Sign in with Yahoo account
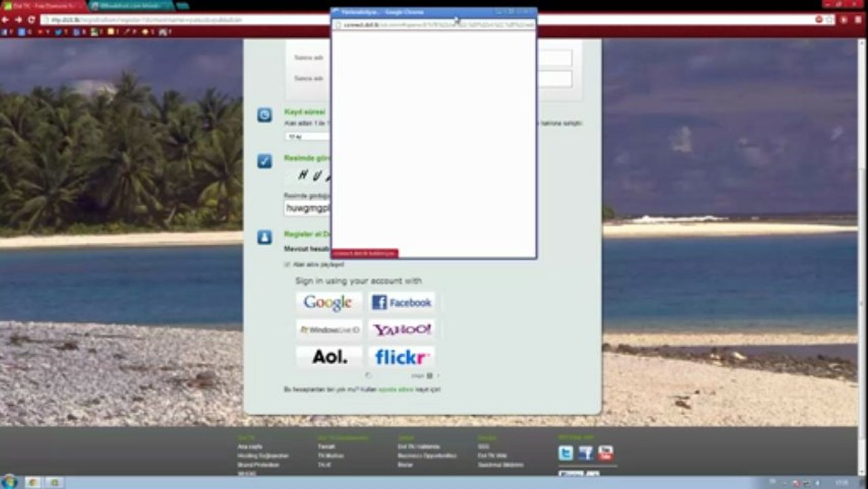The height and width of the screenshot is (489, 868). point(402,329)
